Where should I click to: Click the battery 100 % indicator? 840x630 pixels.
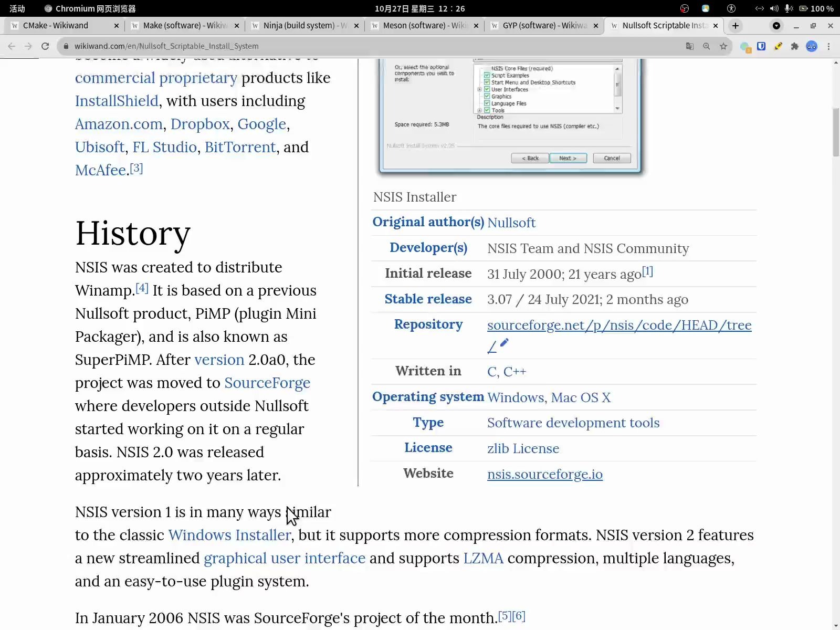coord(816,8)
